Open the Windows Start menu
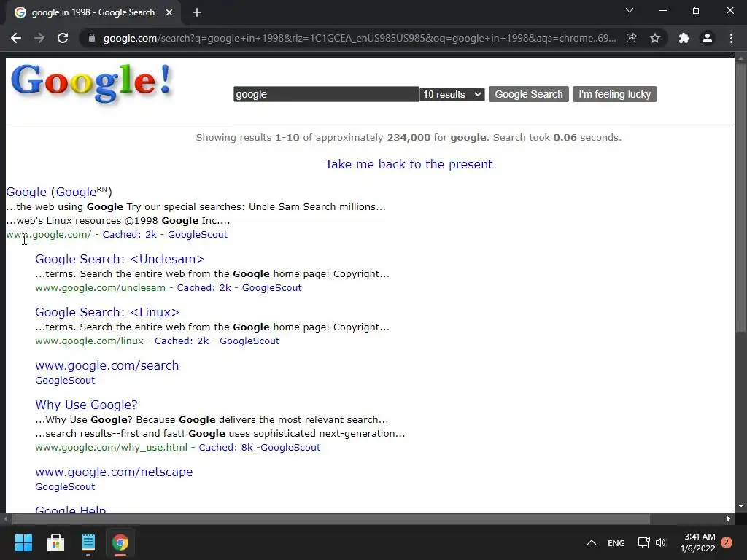The width and height of the screenshot is (747, 560). pos(23,542)
